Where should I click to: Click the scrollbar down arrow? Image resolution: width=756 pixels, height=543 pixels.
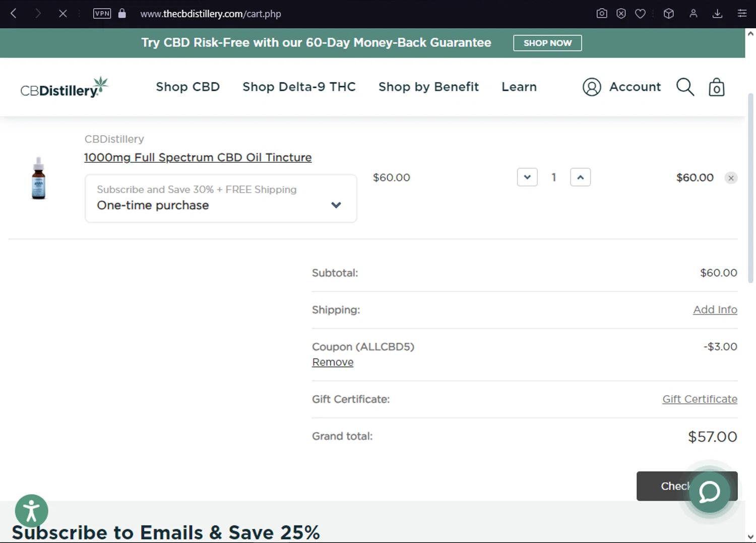tap(750, 537)
